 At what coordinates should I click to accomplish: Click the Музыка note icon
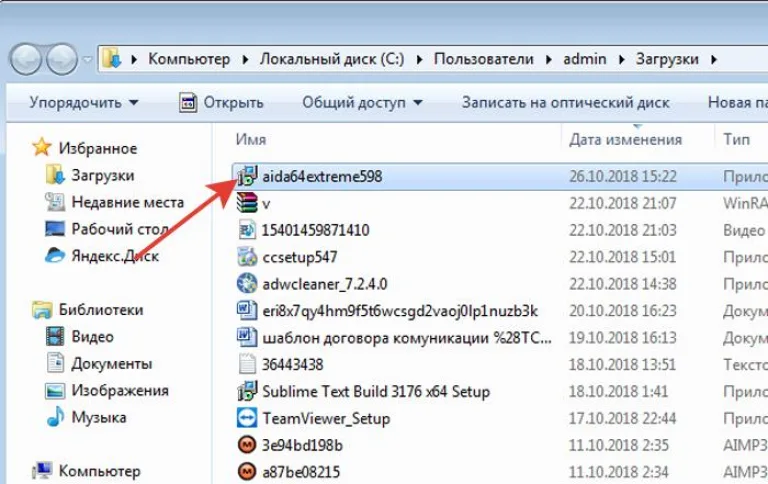coord(55,417)
